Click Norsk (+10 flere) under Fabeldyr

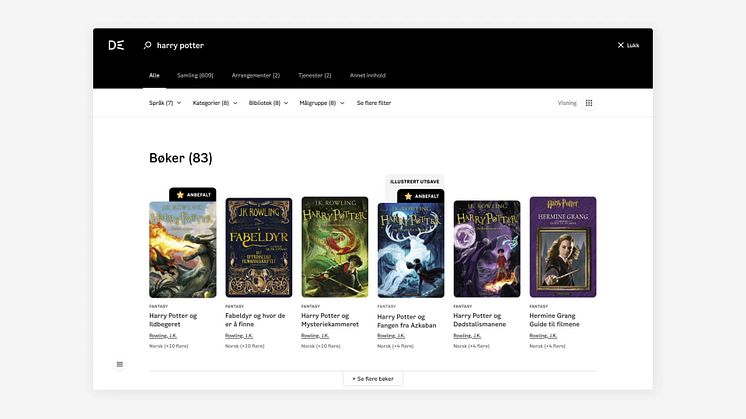(245, 346)
